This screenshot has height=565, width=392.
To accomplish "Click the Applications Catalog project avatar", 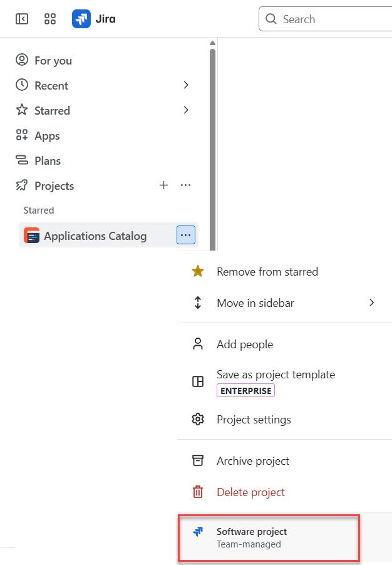I will (31, 236).
